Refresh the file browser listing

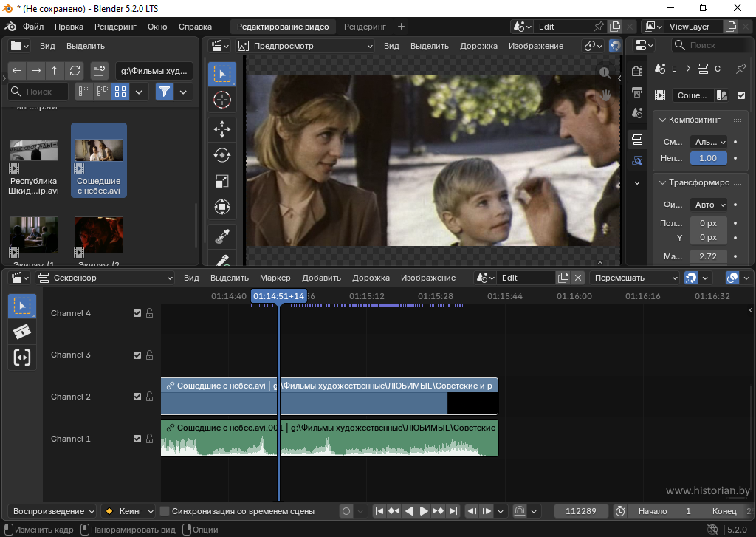click(x=75, y=70)
